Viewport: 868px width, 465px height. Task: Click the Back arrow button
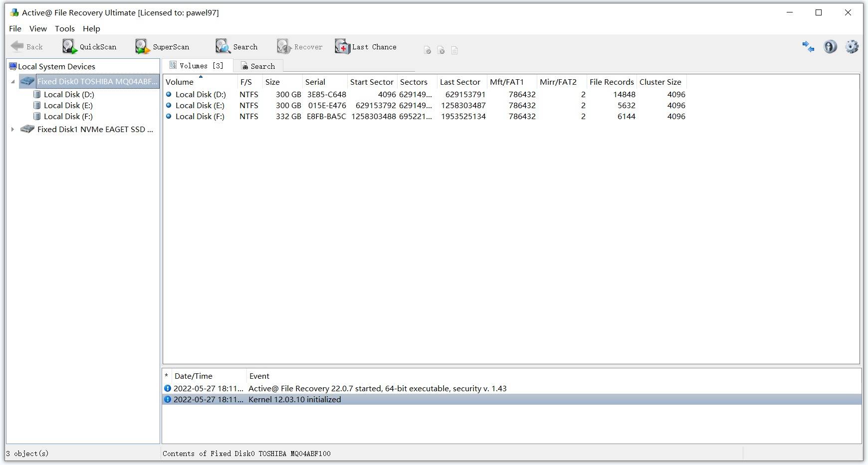(27, 47)
